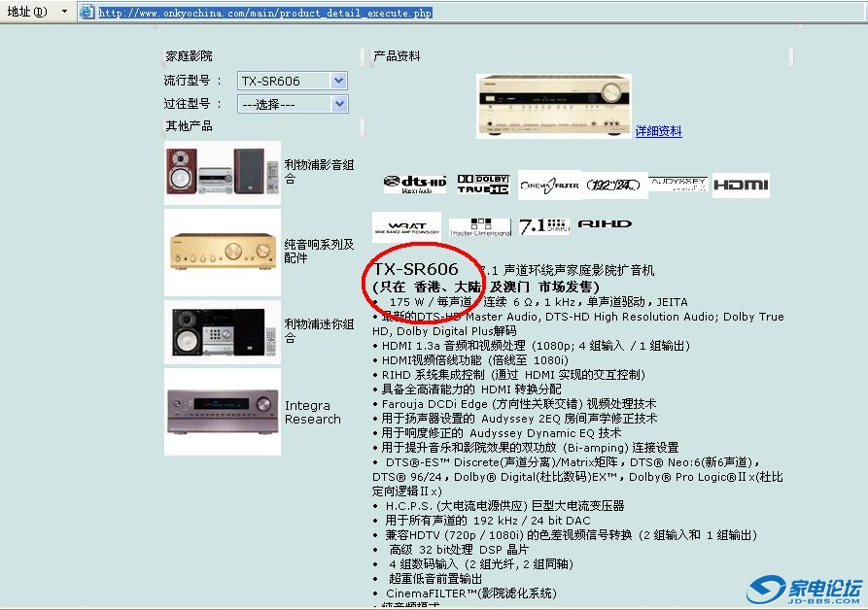Click the 家庭影院 section heading
868x610 pixels.
(189, 56)
